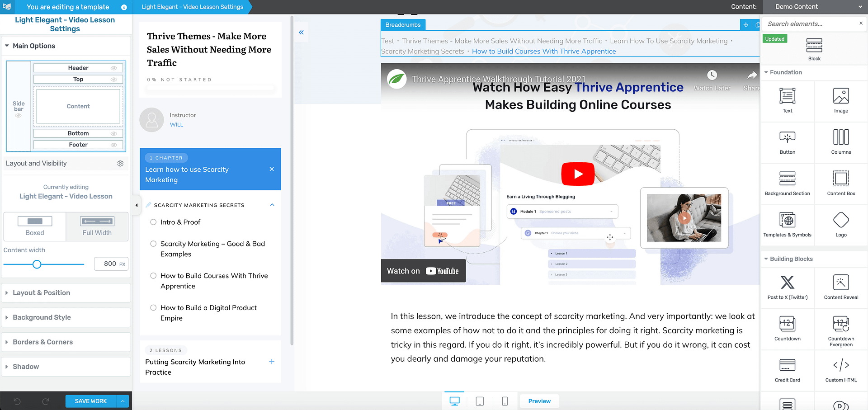Hide the Header using its eye toggle
This screenshot has width=868, height=410.
pos(114,67)
